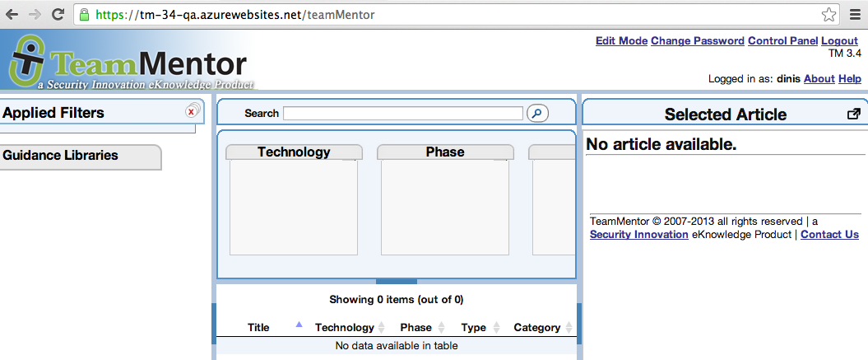Reload the page in browser
Image resolution: width=868 pixels, height=360 pixels.
click(x=58, y=14)
